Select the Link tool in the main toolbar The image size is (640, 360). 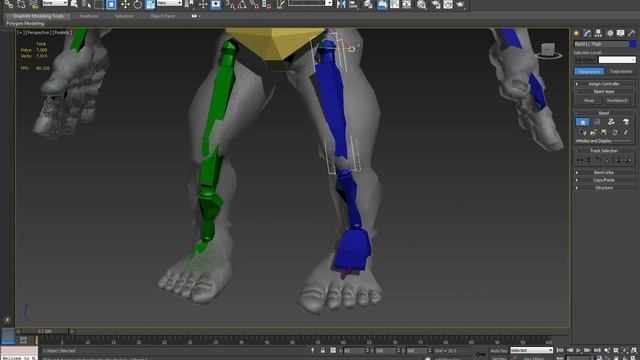[9, 4]
